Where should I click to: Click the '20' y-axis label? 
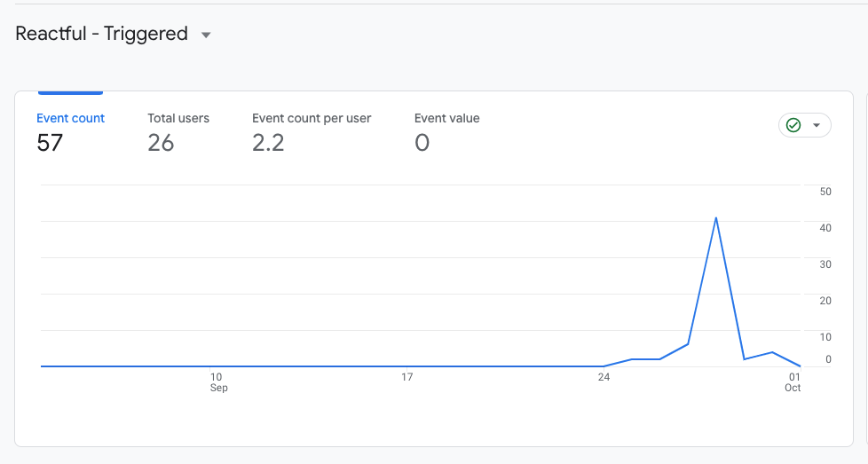pyautogui.click(x=825, y=301)
